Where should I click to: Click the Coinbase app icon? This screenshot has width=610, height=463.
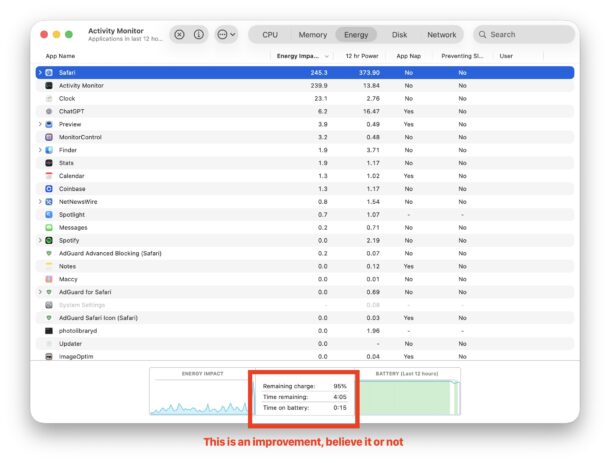[49, 188]
